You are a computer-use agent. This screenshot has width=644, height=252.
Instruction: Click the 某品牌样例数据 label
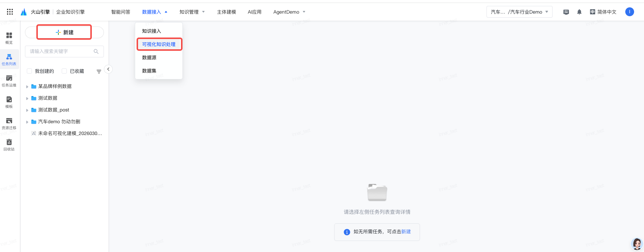pos(55,86)
